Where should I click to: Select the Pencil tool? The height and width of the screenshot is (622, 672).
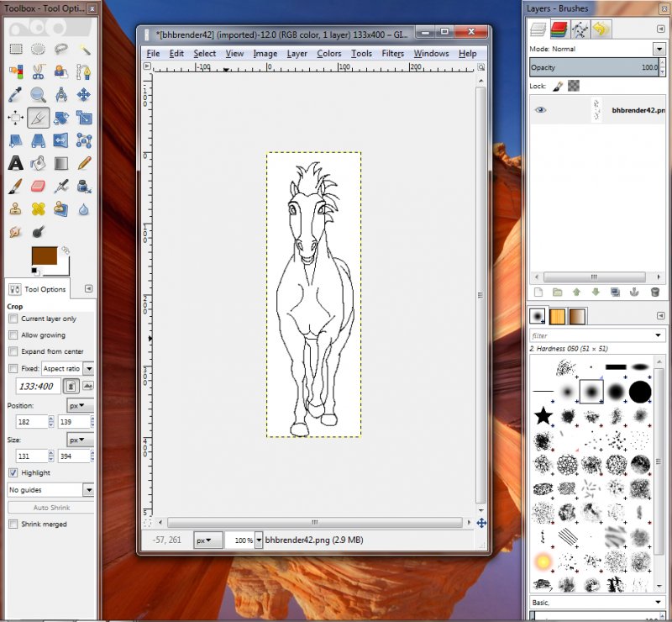tap(84, 163)
